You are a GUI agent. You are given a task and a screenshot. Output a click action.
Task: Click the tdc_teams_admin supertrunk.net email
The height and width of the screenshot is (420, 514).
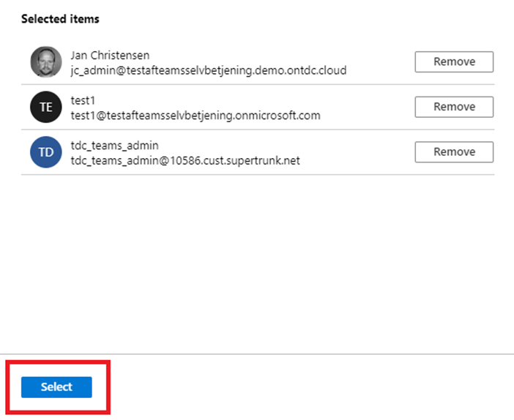pyautogui.click(x=185, y=160)
